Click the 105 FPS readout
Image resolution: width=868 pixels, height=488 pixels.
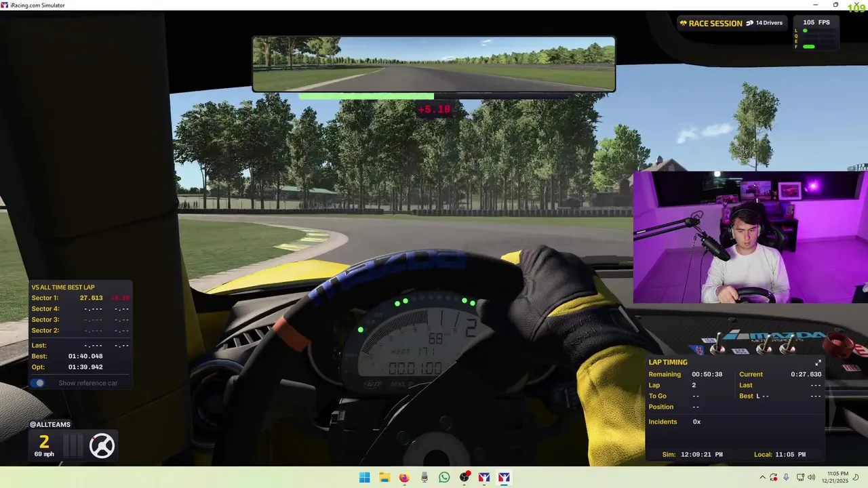[x=816, y=22]
